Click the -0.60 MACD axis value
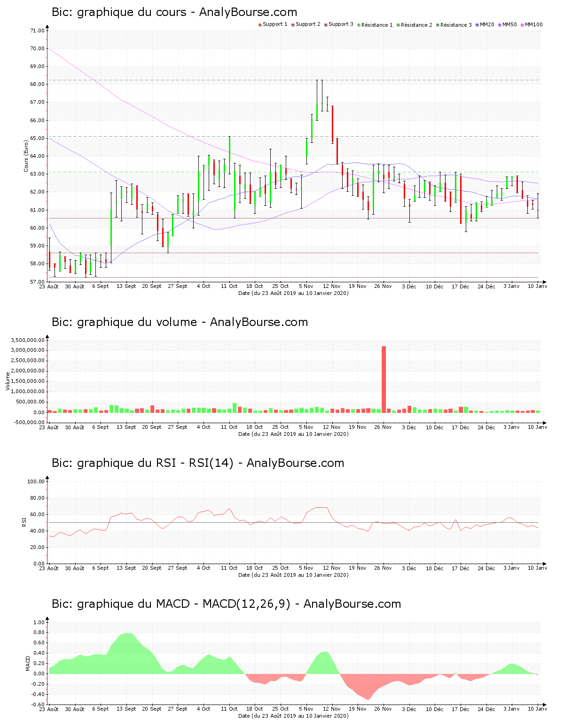Screen dimensions: 564x728 (38, 705)
